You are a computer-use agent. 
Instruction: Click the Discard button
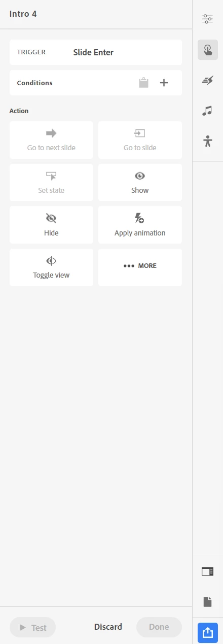click(x=108, y=627)
